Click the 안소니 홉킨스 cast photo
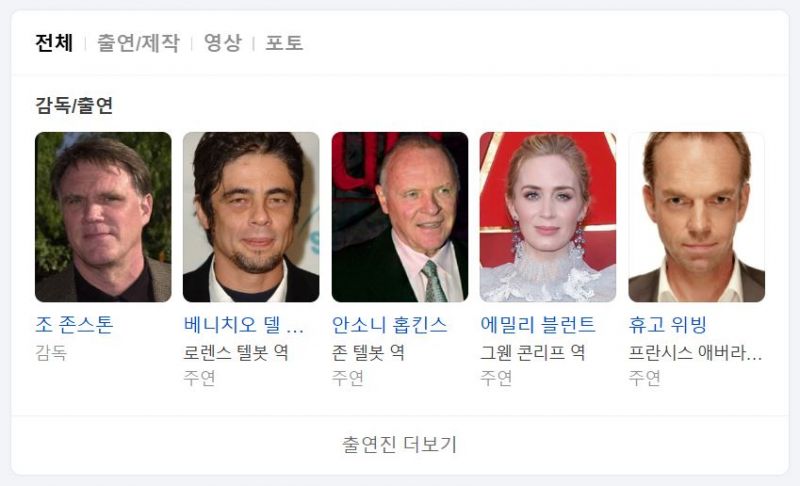This screenshot has height=486, width=800. [399, 217]
